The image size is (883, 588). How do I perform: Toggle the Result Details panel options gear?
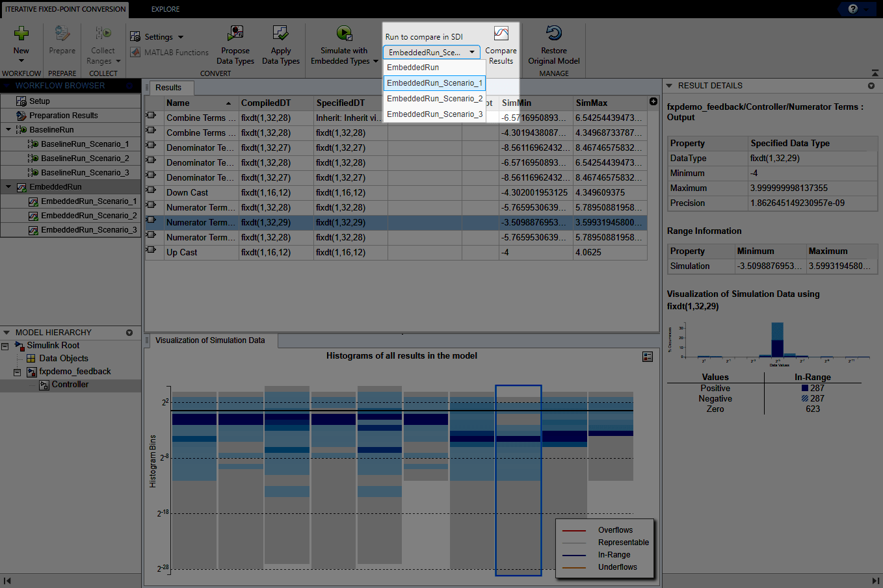871,85
